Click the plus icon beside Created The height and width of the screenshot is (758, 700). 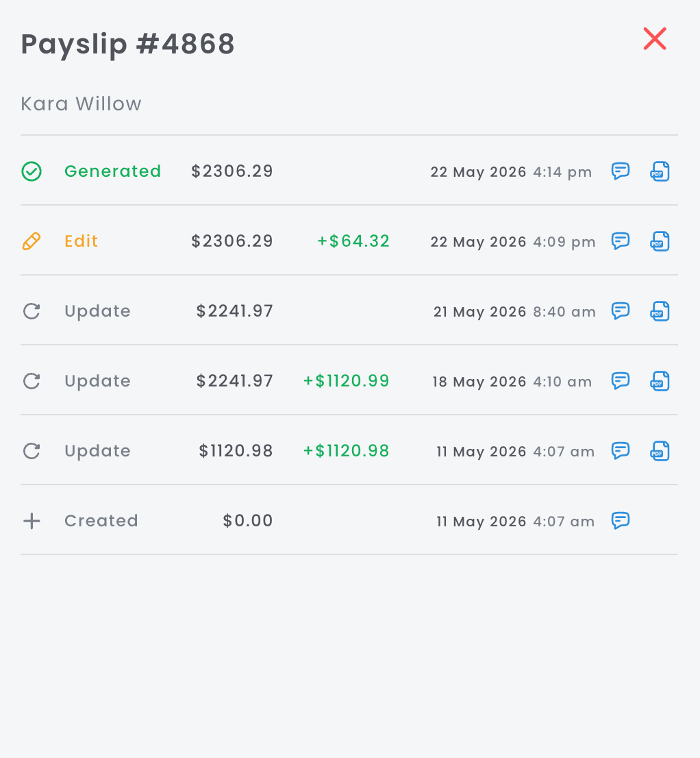click(32, 521)
